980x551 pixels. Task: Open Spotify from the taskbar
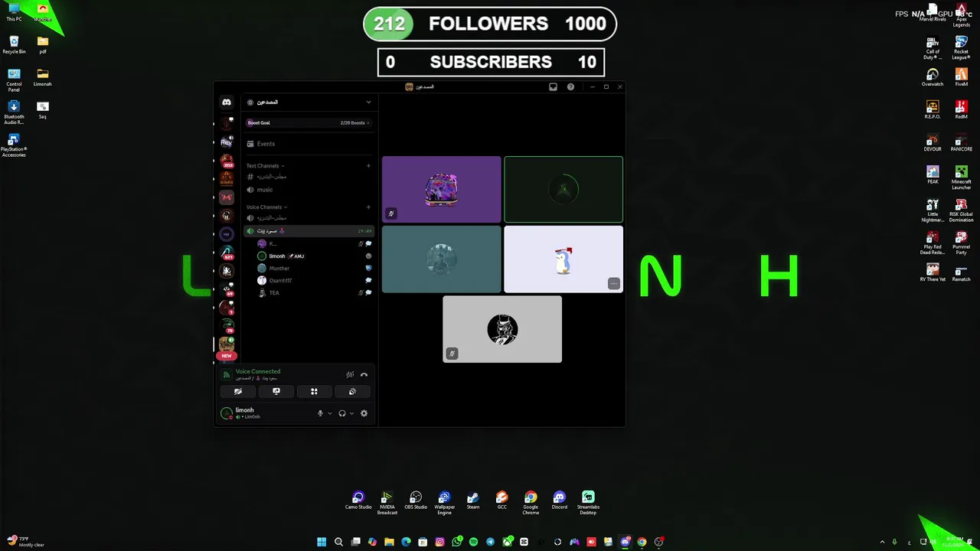(473, 542)
